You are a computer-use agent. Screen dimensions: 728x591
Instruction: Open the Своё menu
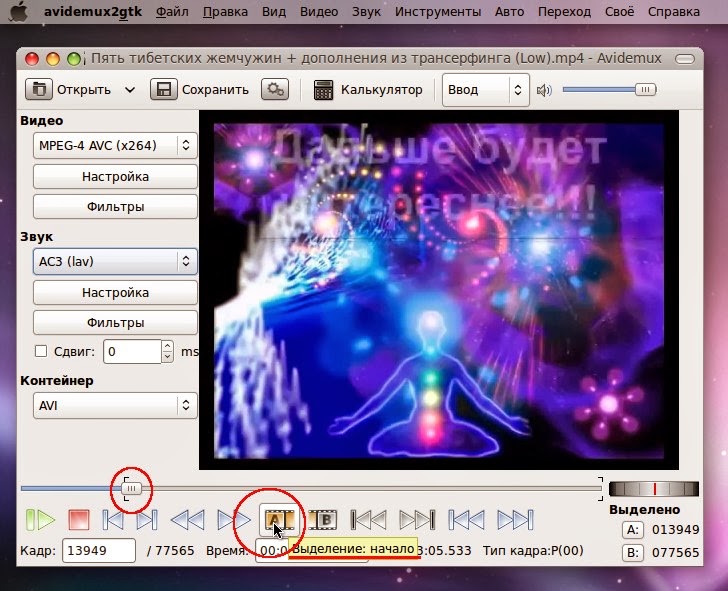coord(620,12)
